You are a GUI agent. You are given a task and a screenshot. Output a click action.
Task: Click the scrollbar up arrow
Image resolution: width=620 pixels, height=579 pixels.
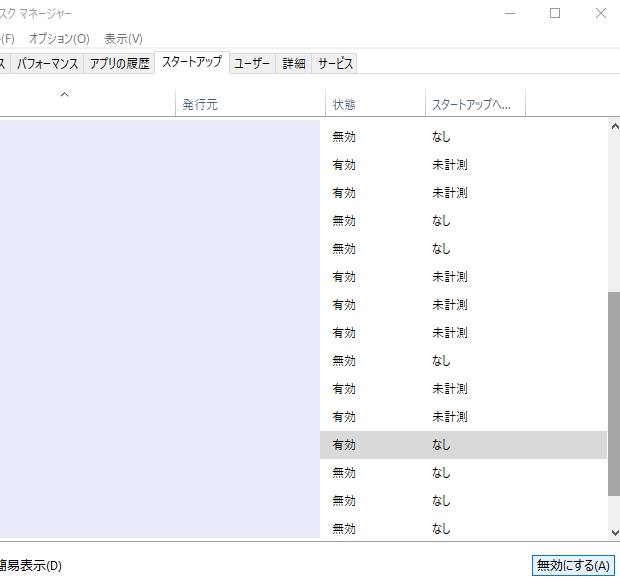[x=613, y=127]
